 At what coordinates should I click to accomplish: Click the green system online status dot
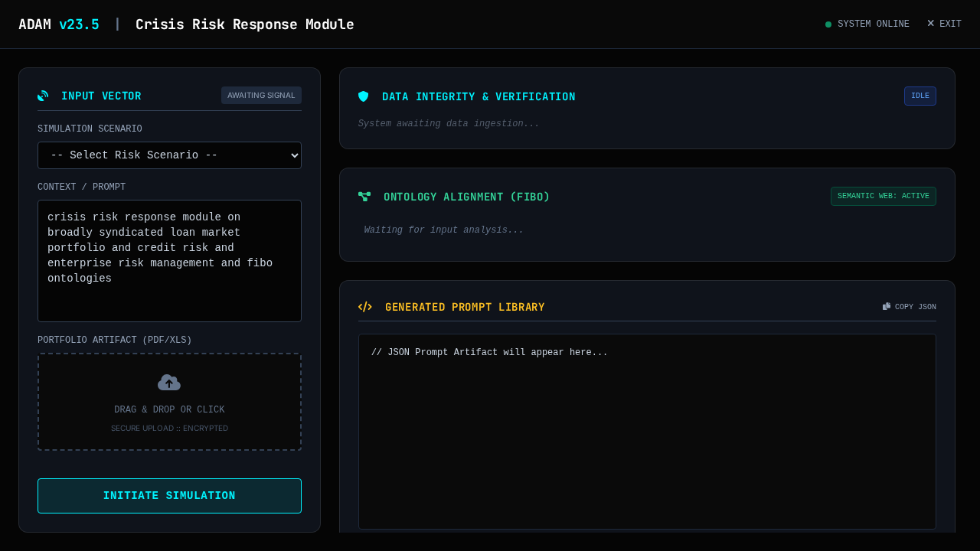click(828, 24)
